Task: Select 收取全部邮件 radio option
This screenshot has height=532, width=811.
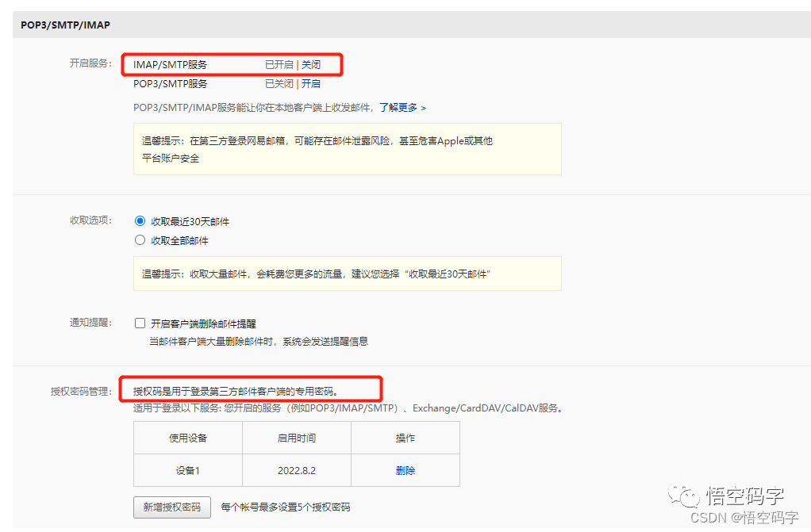Action: tap(140, 240)
